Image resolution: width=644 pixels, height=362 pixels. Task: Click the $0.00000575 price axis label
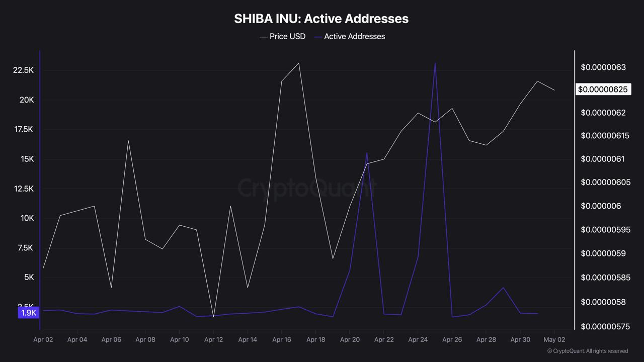coord(605,327)
